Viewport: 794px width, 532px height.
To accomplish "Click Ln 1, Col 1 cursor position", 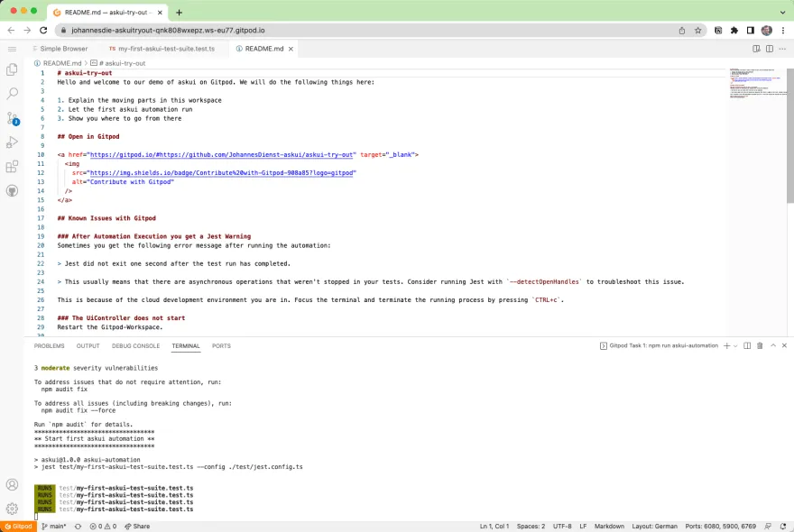I will click(494, 527).
